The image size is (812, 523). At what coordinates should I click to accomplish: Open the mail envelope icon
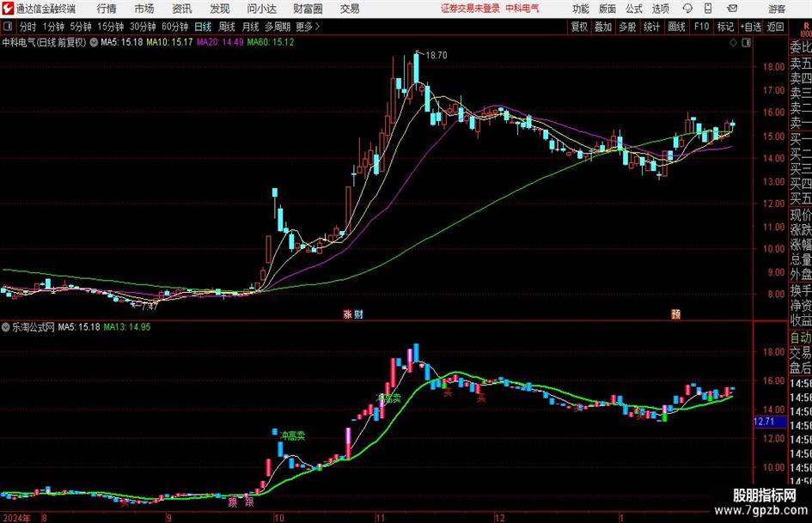(732, 9)
